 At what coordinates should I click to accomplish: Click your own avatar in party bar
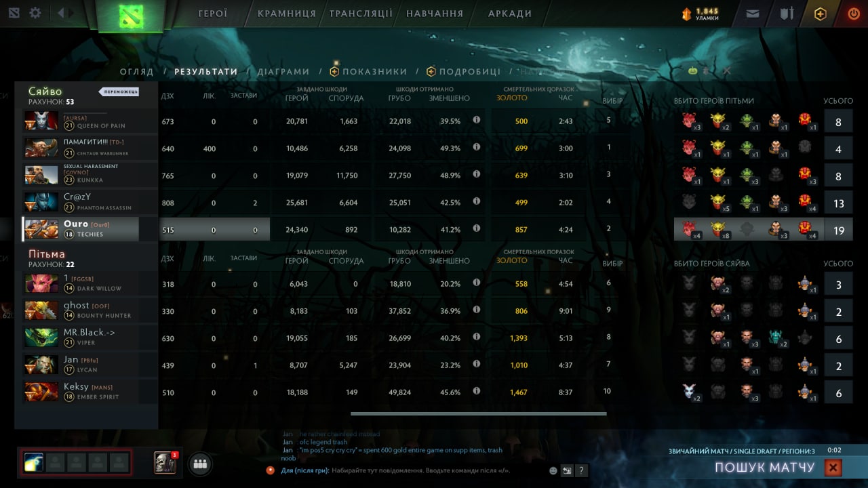pyautogui.click(x=34, y=462)
